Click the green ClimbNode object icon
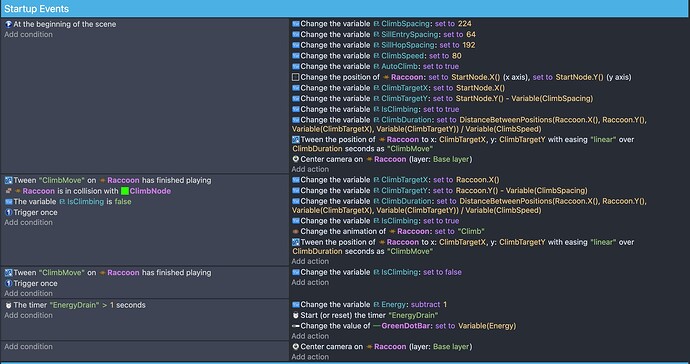Screen dimensions: 690x364 (x=125, y=191)
